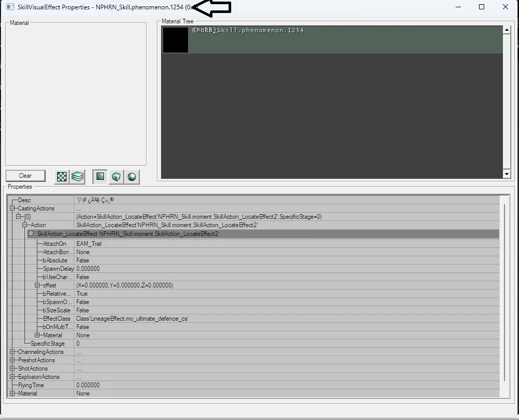Collapse the CastingActions node
This screenshot has height=420, width=519.
12,208
